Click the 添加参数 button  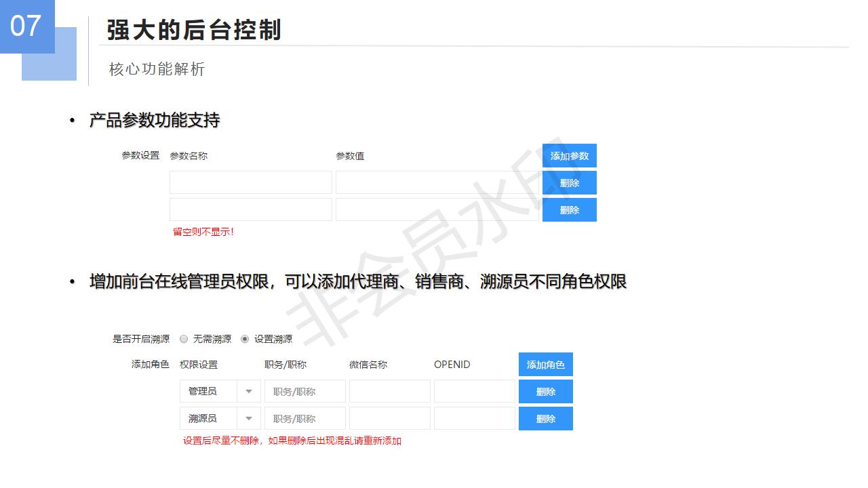pyautogui.click(x=569, y=156)
